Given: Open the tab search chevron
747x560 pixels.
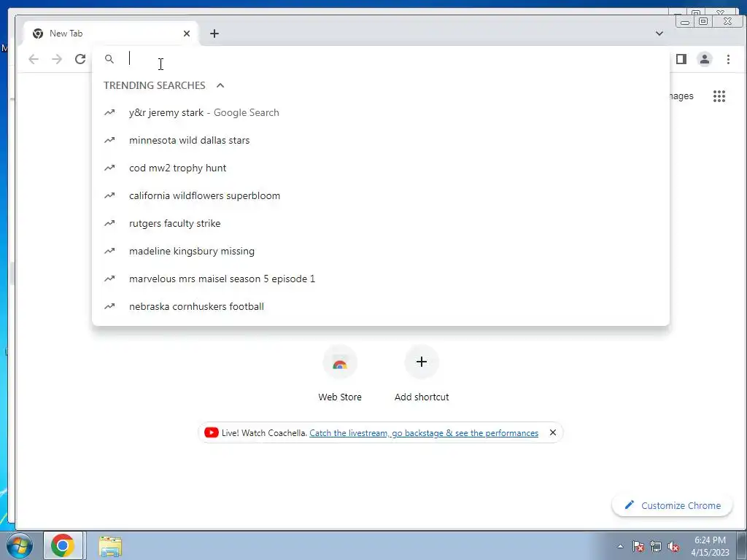Looking at the screenshot, I should tap(659, 34).
